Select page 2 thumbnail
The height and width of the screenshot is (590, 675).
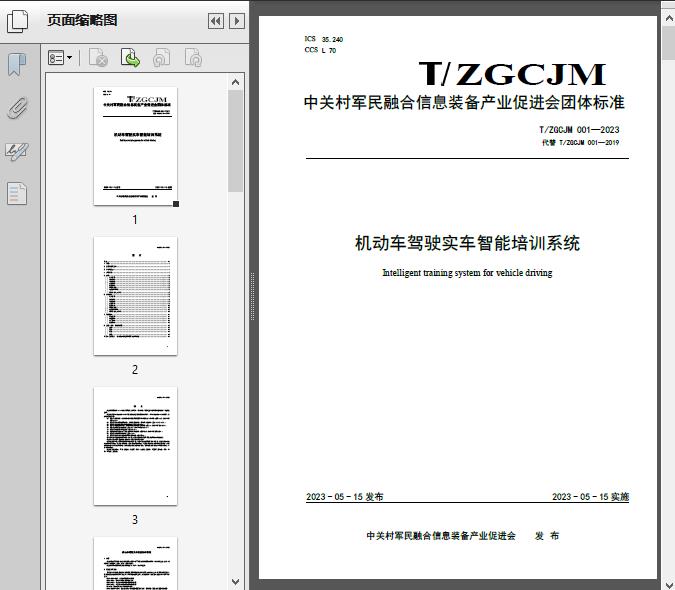(x=135, y=296)
